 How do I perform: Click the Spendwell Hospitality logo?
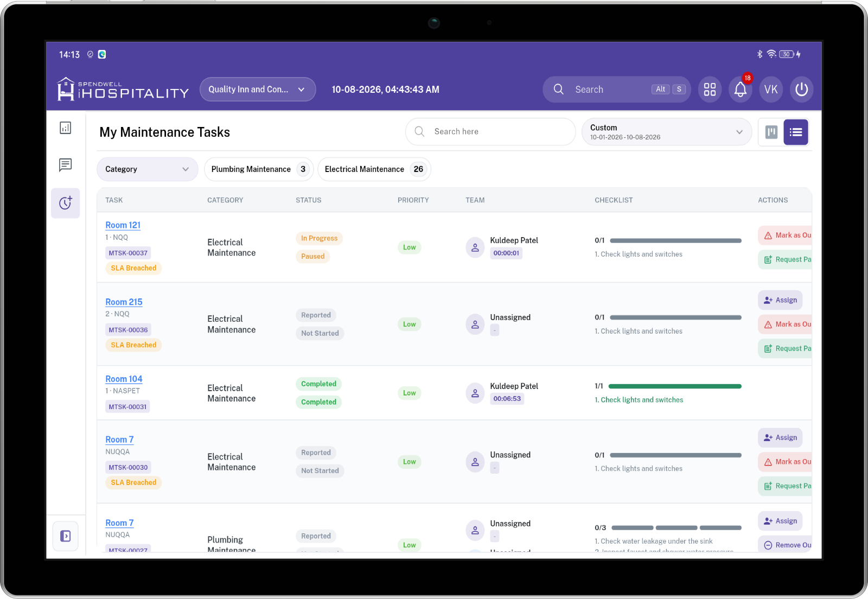pos(123,90)
